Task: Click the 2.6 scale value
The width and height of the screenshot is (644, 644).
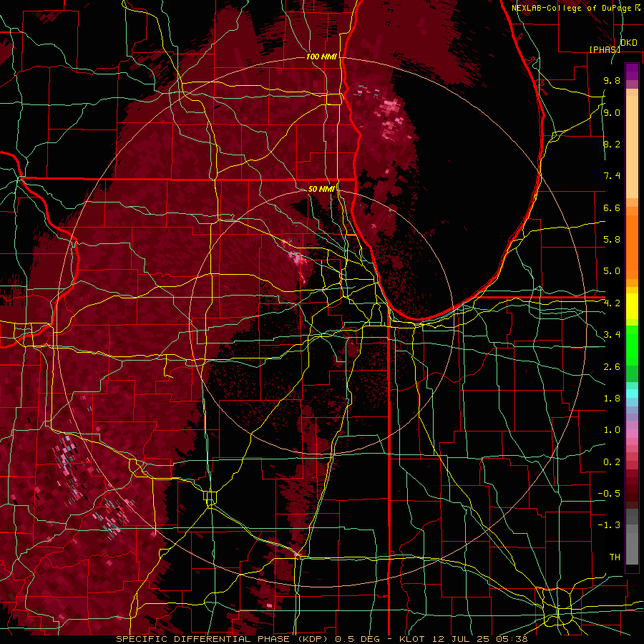Action: (x=612, y=367)
